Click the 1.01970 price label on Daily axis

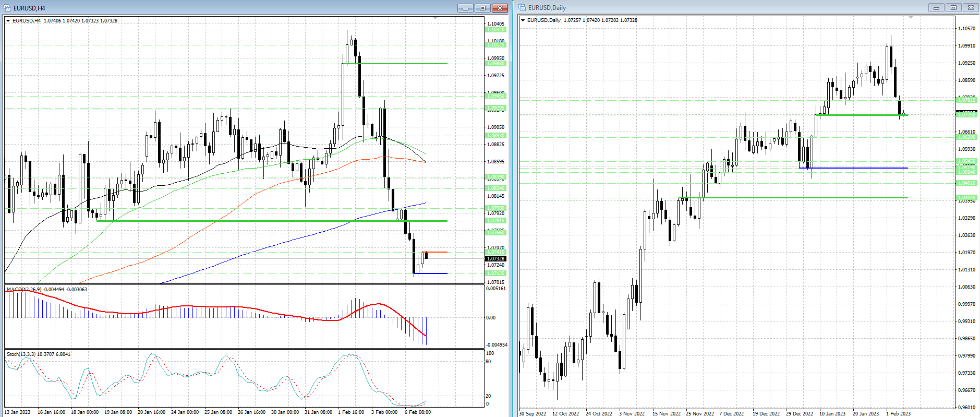pos(966,253)
